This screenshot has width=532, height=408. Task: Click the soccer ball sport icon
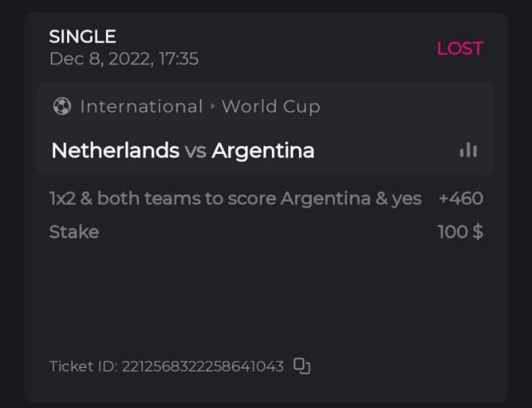click(62, 107)
